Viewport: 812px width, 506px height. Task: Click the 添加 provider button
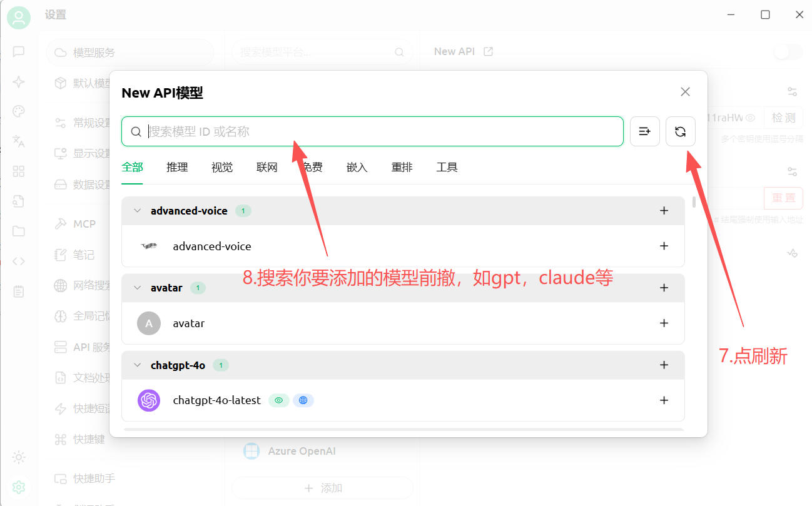point(323,488)
